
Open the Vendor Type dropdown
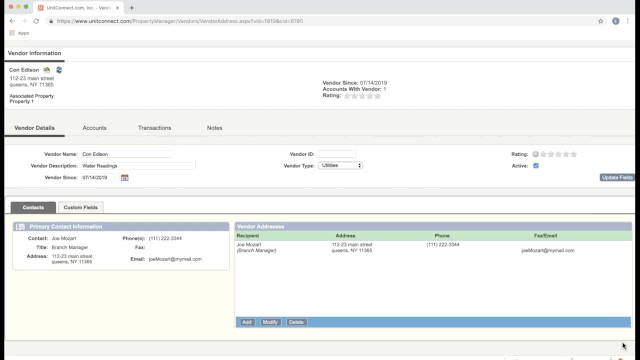coord(340,165)
